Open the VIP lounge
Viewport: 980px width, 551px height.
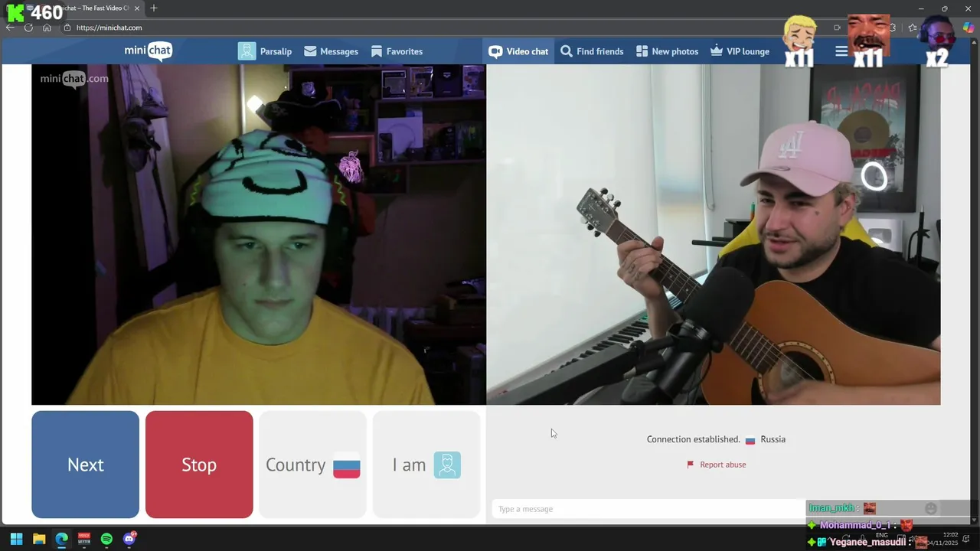[740, 51]
